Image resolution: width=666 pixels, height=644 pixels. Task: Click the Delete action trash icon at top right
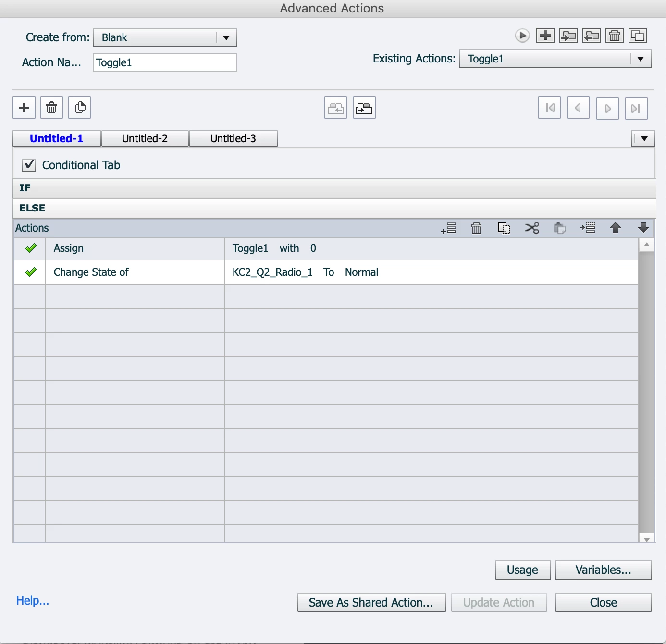615,36
